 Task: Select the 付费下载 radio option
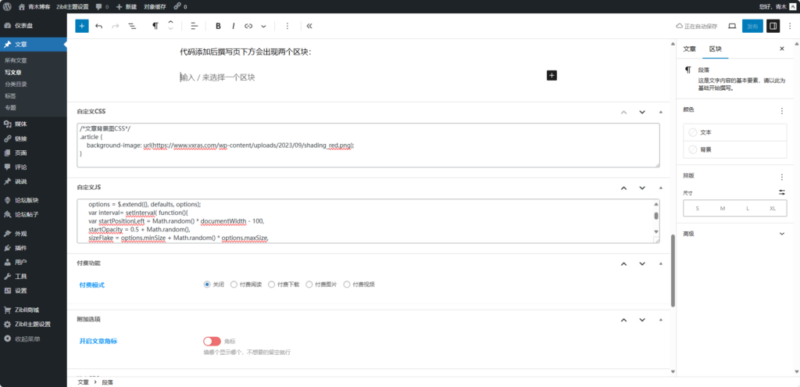pyautogui.click(x=271, y=285)
